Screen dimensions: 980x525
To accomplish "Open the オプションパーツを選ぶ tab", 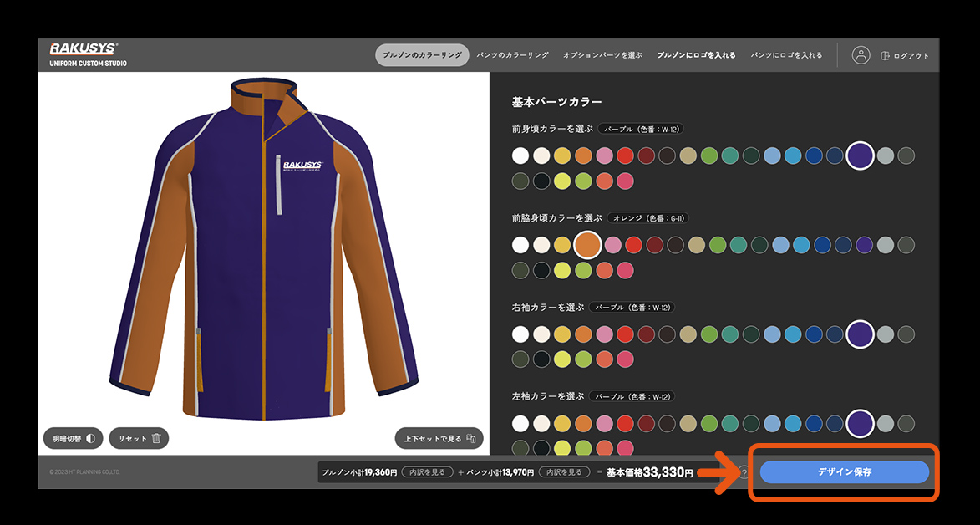I will [602, 55].
